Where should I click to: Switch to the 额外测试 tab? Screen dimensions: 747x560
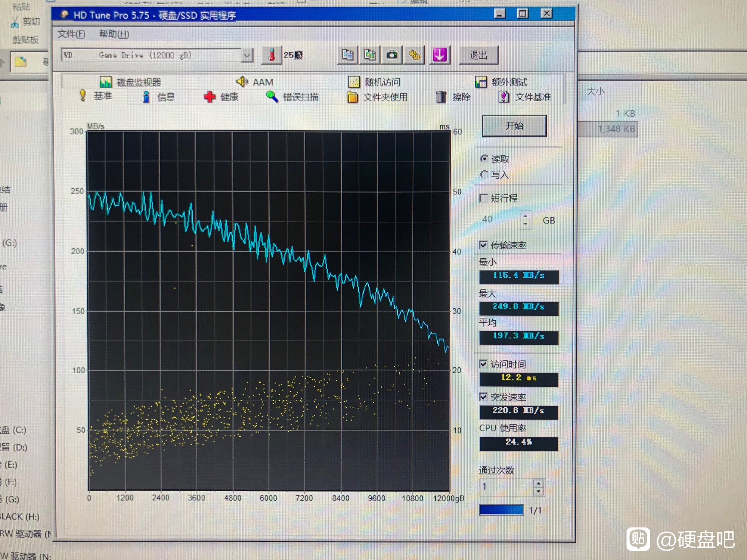pos(501,82)
